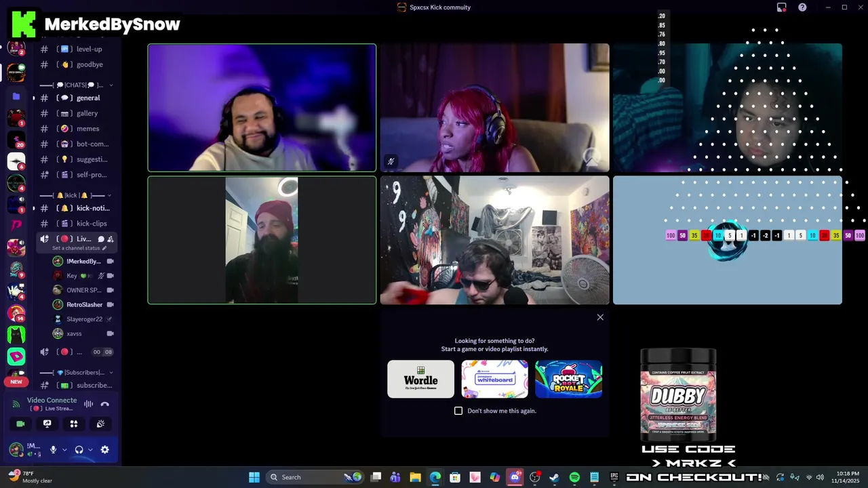Open OBS Studio from taskbar
The image size is (868, 488).
534,477
